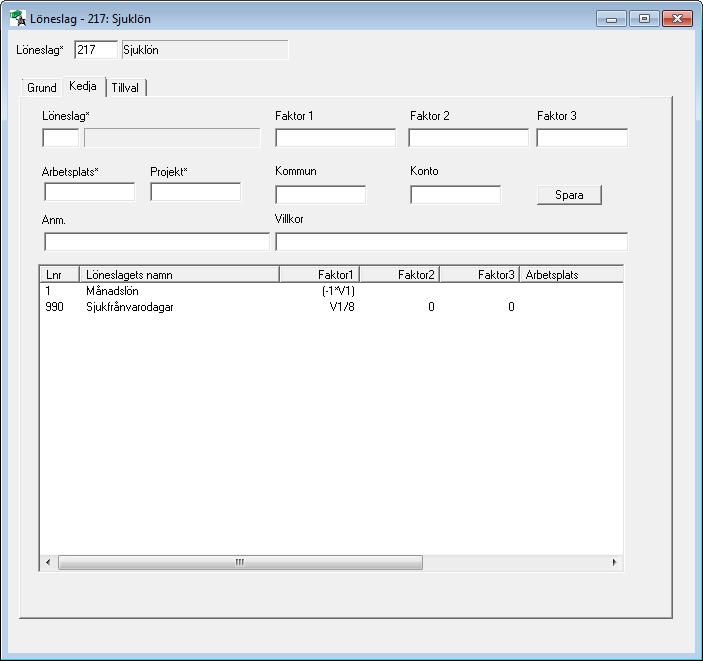Click the Sjuklön name field
703x661 pixels.
coord(205,49)
